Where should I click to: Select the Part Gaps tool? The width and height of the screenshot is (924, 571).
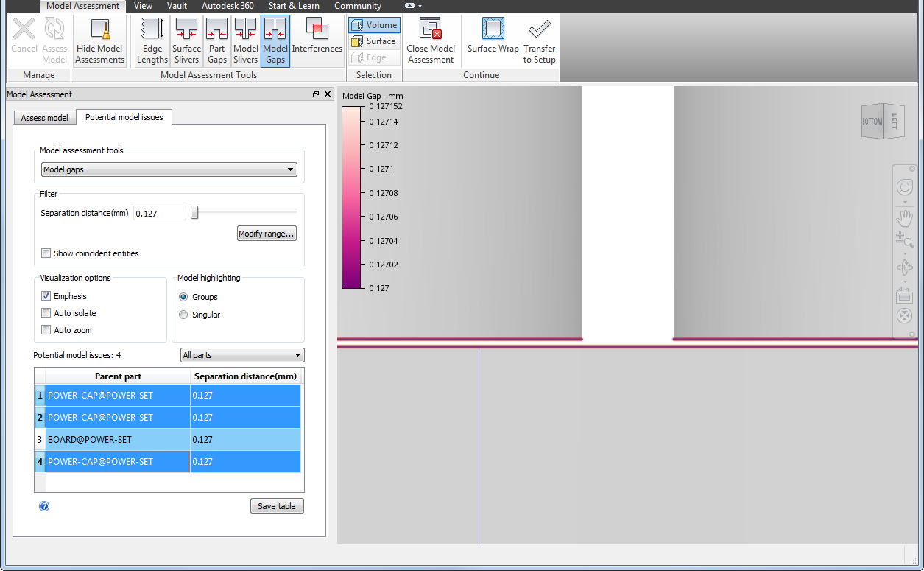pyautogui.click(x=216, y=41)
